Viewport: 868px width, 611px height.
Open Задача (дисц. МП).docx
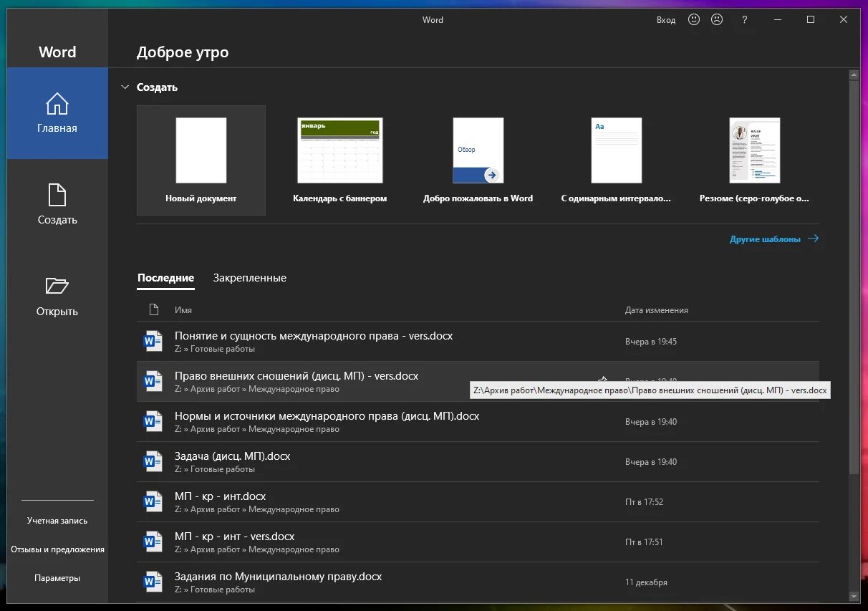click(x=478, y=462)
